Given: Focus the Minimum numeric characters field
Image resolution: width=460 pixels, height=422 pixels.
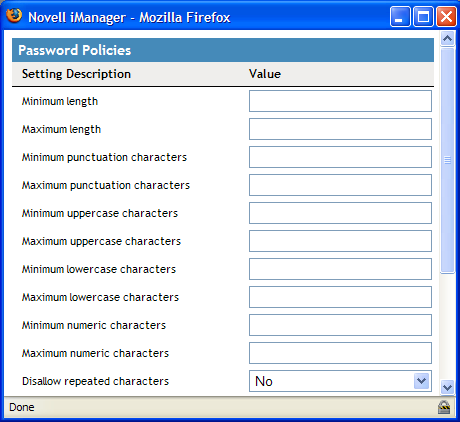Looking at the screenshot, I should click(x=340, y=325).
